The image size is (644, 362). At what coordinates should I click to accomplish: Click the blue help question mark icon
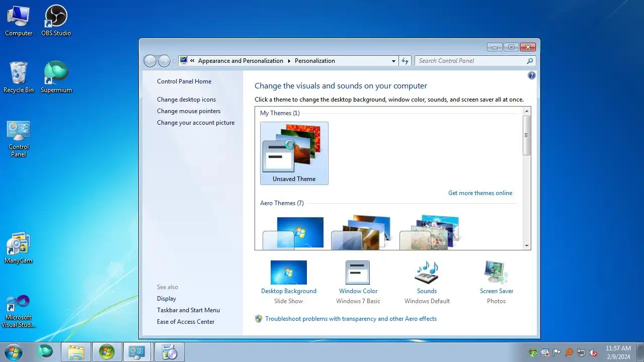(x=532, y=75)
